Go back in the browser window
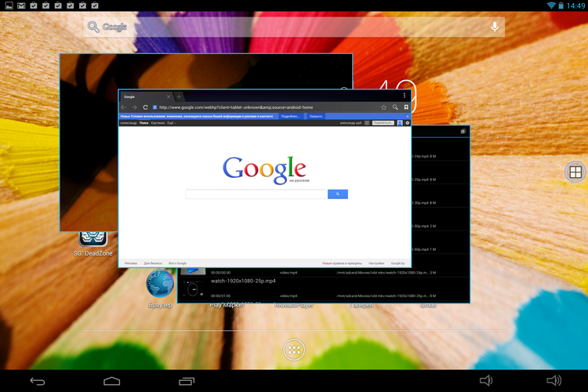Viewport: 588px width, 392px height. (124, 107)
